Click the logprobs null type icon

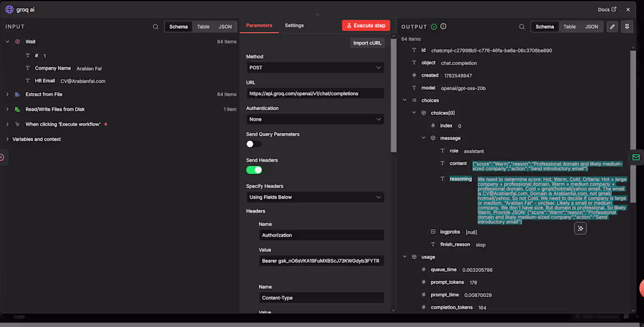433,231
